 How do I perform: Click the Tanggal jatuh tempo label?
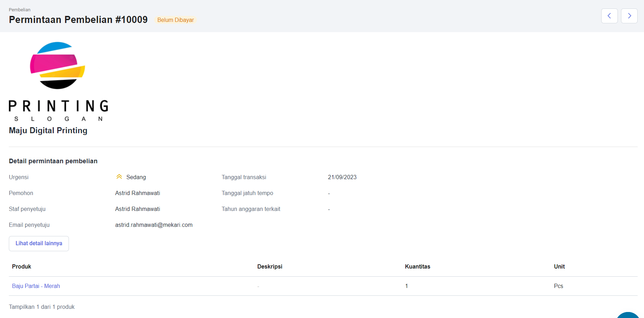[x=247, y=193]
